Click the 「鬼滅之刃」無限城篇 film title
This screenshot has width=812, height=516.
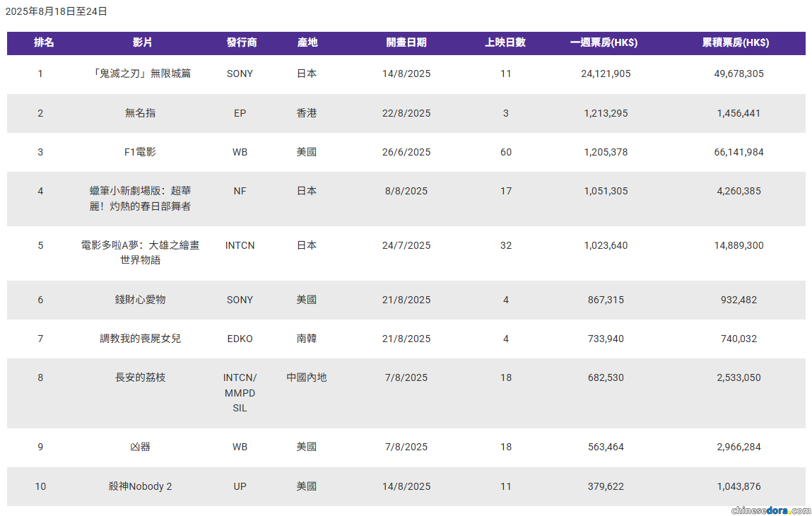tap(141, 74)
